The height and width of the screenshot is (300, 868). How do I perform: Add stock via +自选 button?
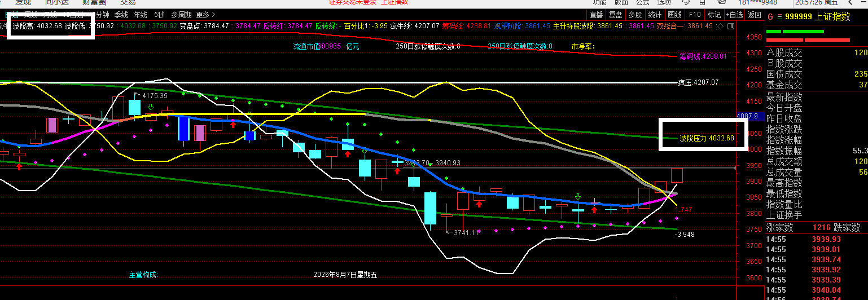click(x=734, y=15)
